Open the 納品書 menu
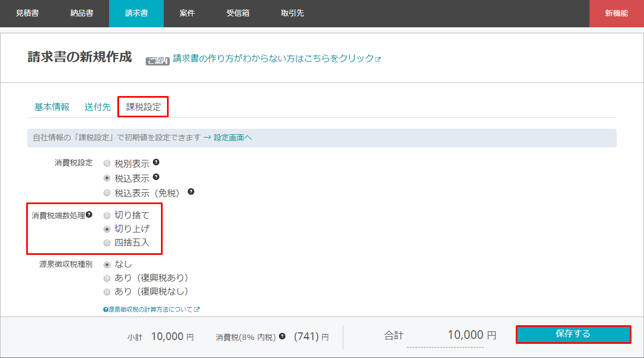The height and width of the screenshot is (358, 644). click(82, 13)
